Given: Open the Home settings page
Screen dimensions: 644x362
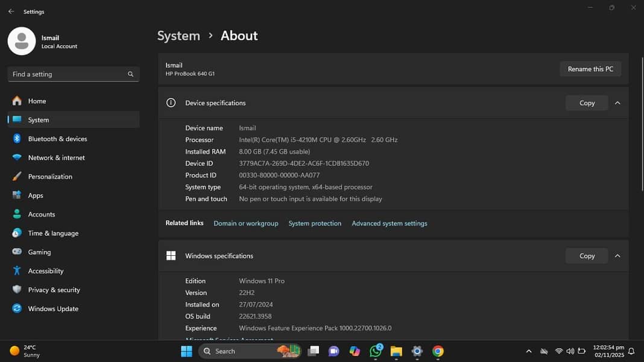Looking at the screenshot, I should click(37, 101).
